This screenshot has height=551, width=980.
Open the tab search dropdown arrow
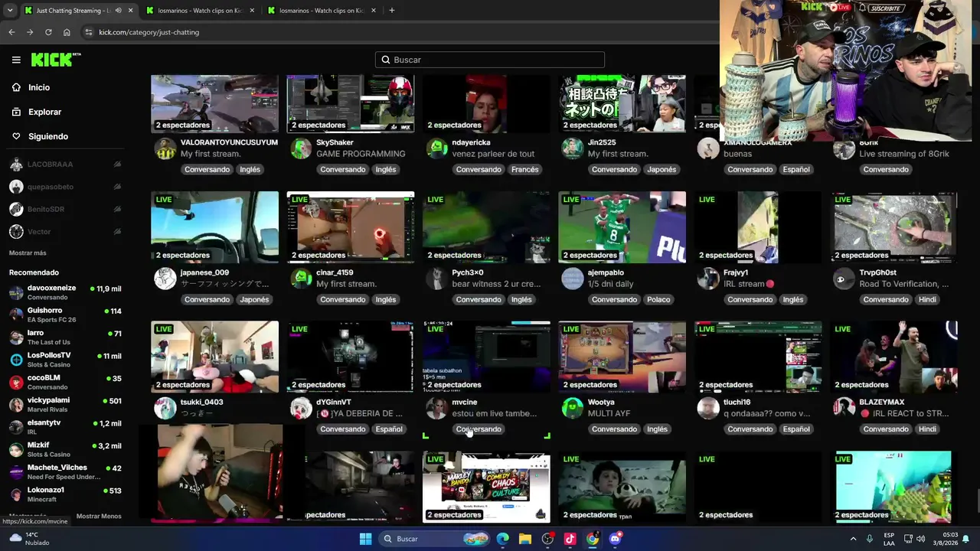coord(10,11)
